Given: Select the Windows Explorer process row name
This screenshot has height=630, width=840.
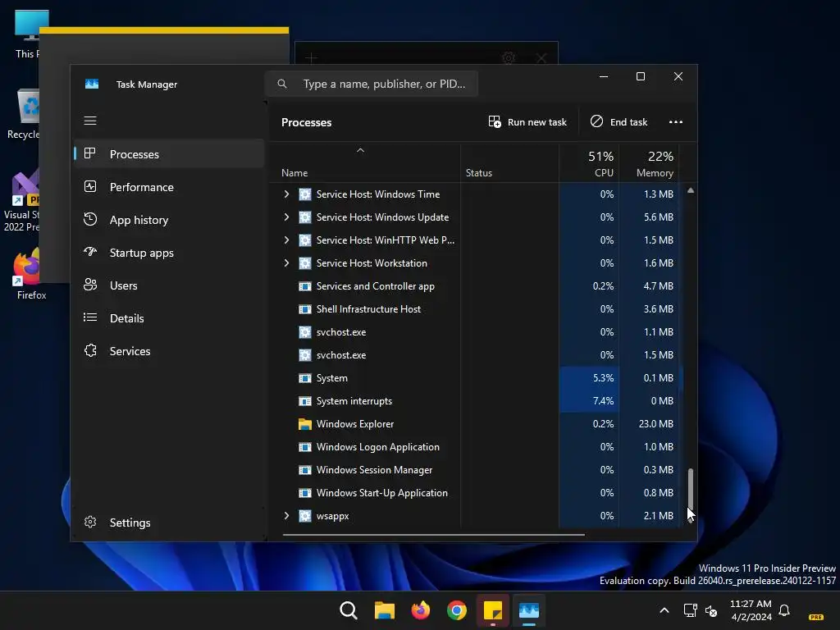Looking at the screenshot, I should pos(355,424).
